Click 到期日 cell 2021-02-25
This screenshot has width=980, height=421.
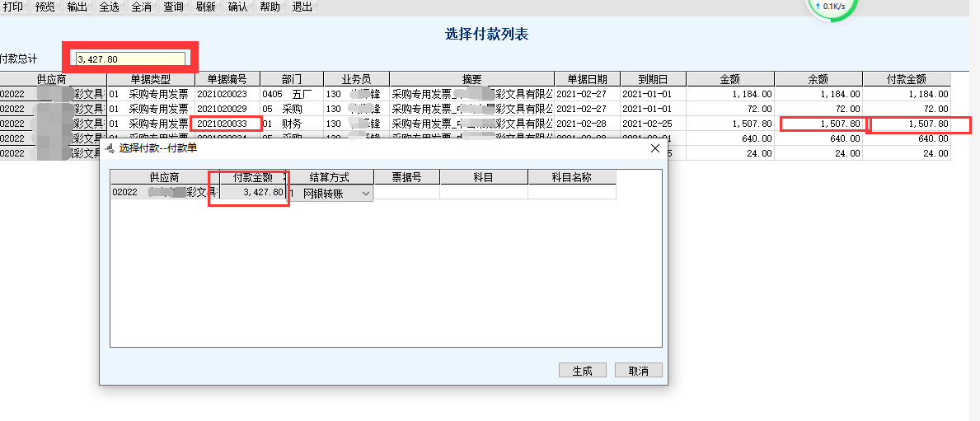(x=653, y=124)
